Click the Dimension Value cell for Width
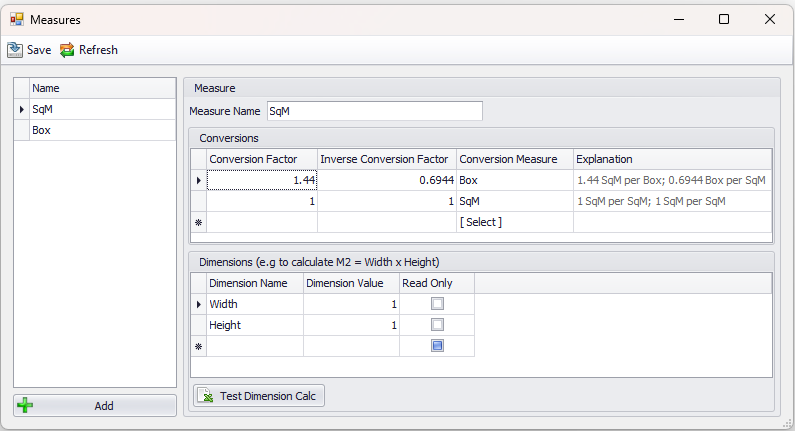 click(x=351, y=304)
